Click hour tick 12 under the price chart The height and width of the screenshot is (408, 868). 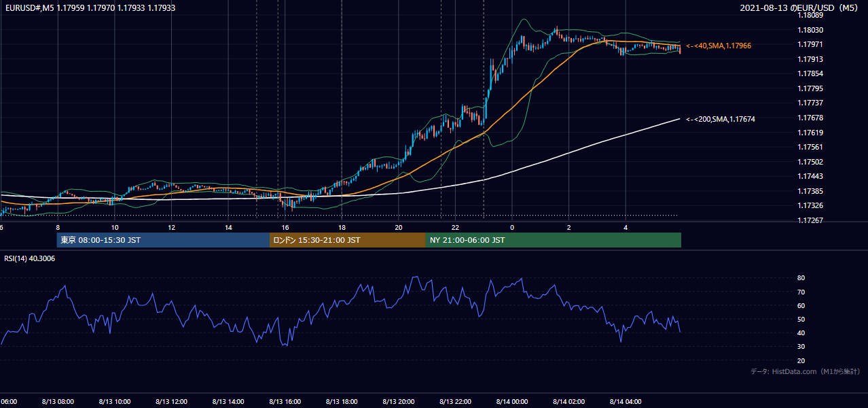point(171,227)
